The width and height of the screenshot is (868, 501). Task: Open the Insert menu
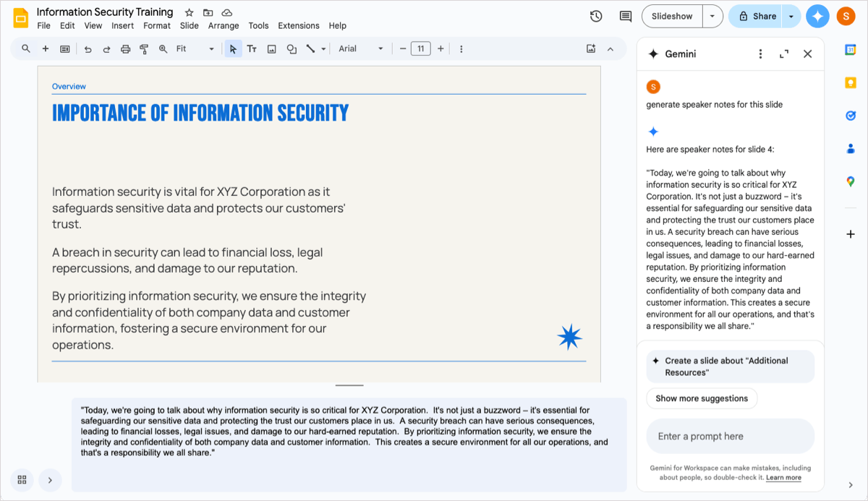123,25
